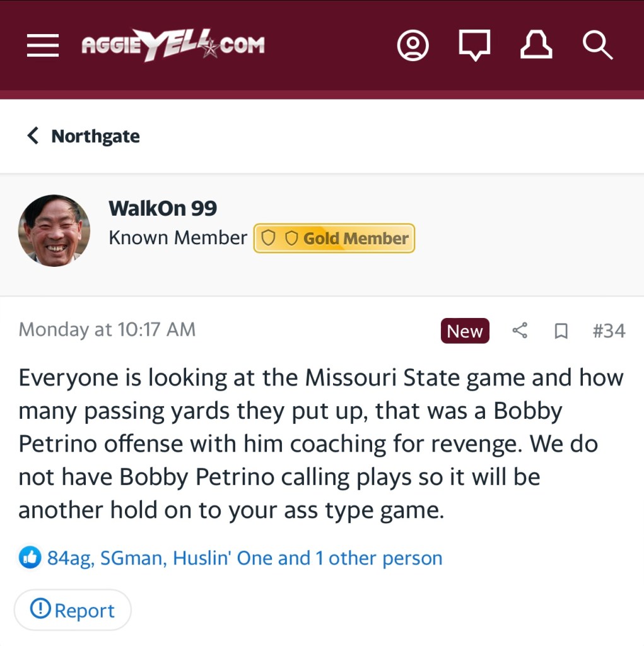
Task: Report this post
Action: pos(73,610)
